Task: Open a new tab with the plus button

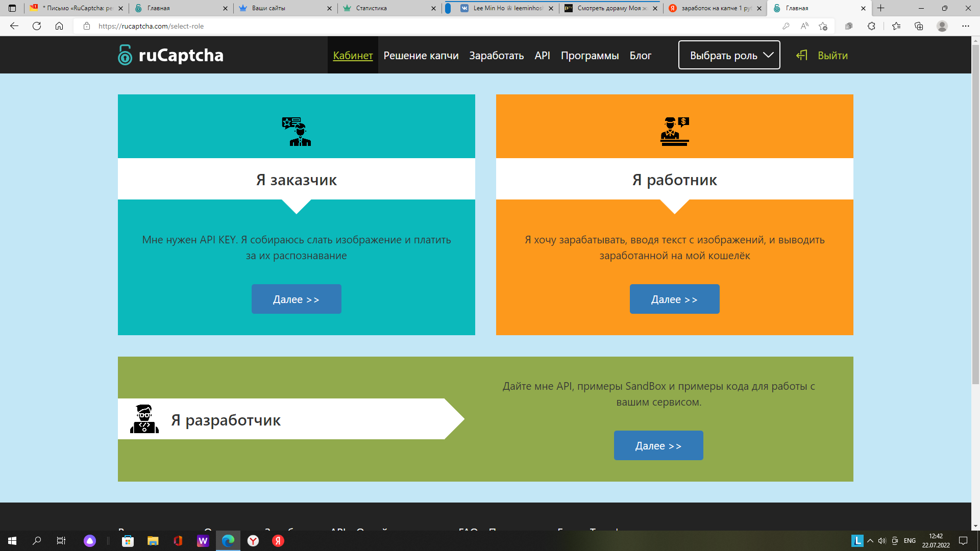Action: click(x=881, y=8)
